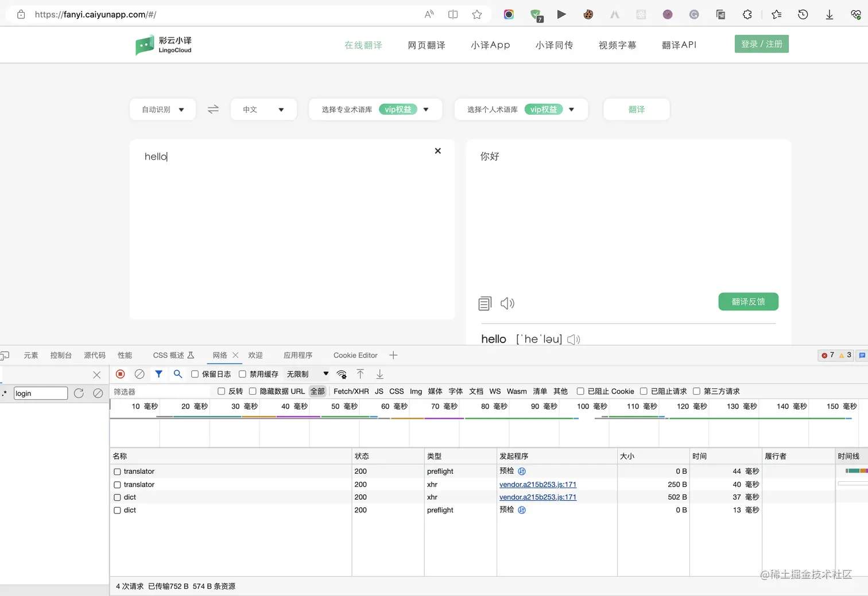Open network search with magnifier icon

pyautogui.click(x=178, y=374)
